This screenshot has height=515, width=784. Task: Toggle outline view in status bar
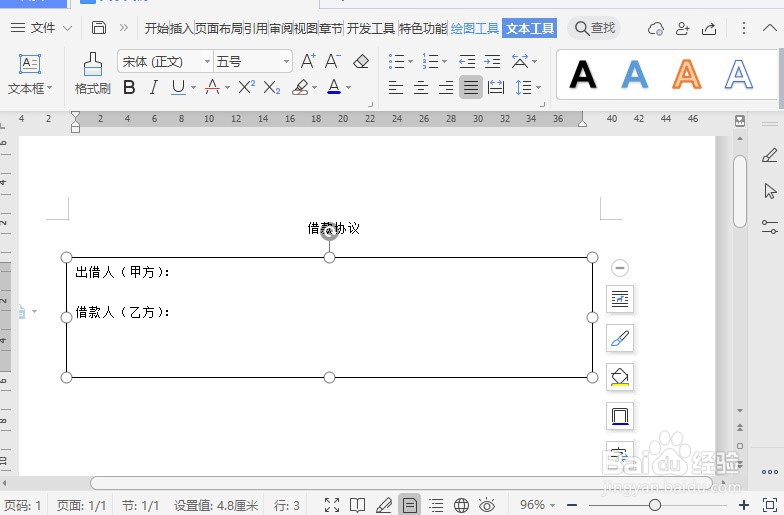[436, 505]
